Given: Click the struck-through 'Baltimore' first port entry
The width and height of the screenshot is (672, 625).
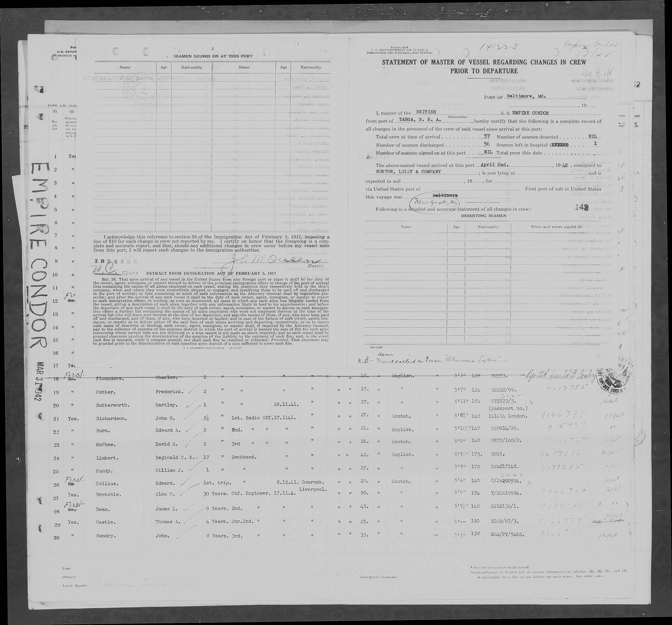Looking at the screenshot, I should 445,196.
